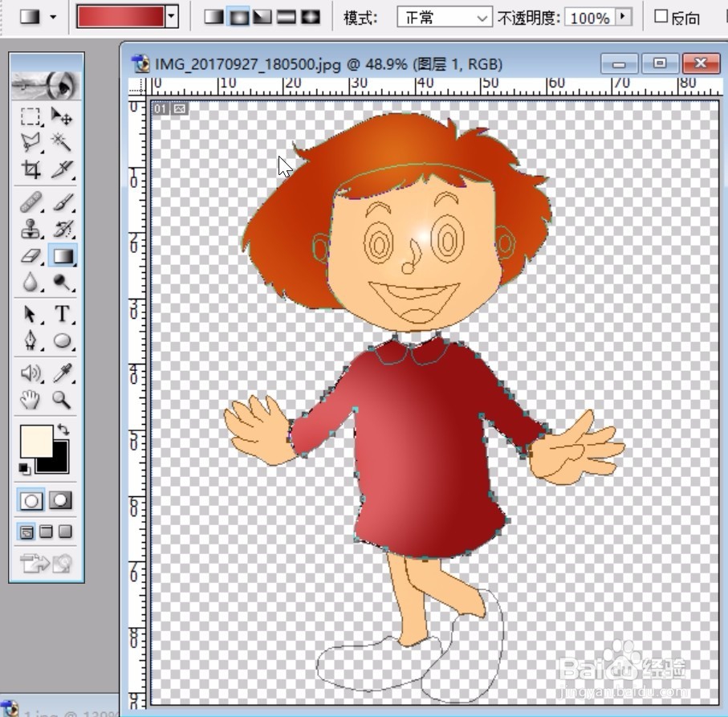Select the Blur tool
The image size is (728, 717).
[31, 282]
